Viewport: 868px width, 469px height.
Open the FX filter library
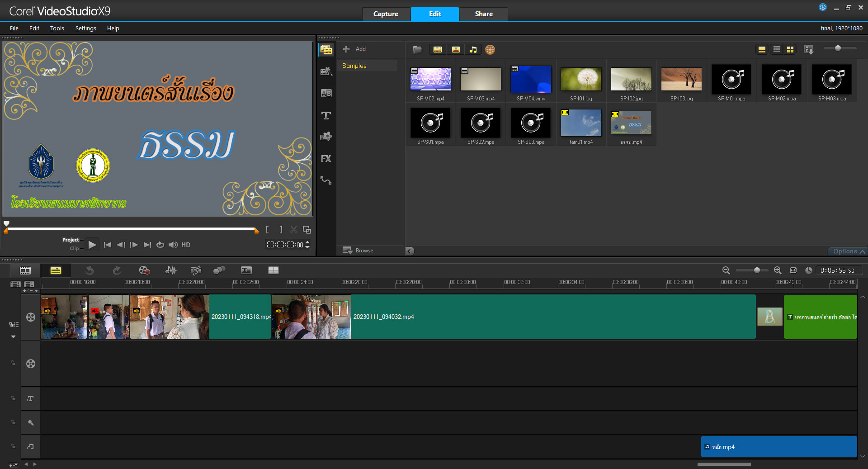click(x=326, y=159)
